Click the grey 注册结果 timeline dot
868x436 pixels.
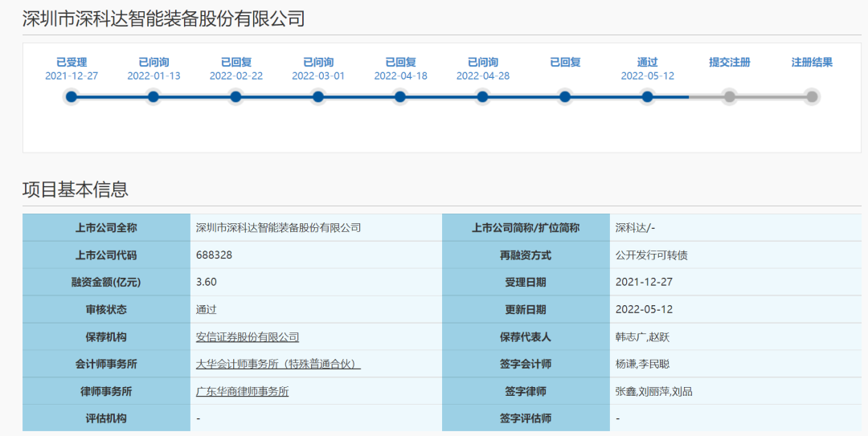tap(812, 97)
